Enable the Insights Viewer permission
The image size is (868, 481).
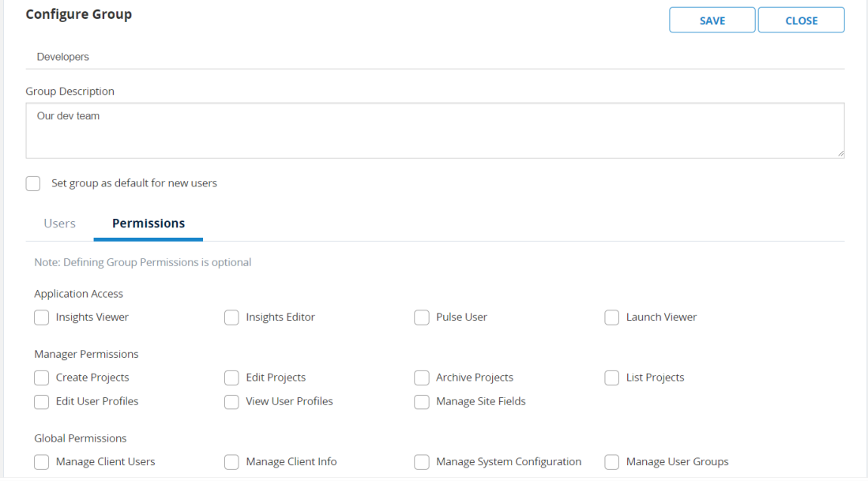click(41, 317)
